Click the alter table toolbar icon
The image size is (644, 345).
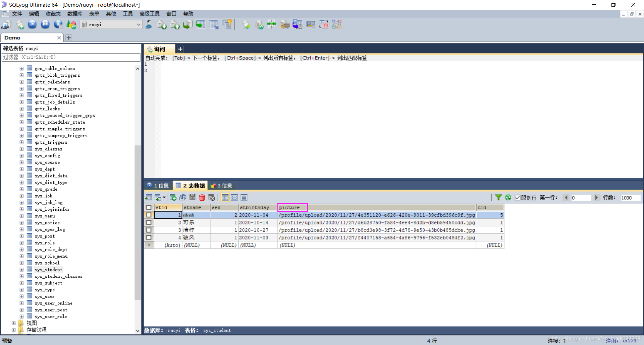click(214, 24)
